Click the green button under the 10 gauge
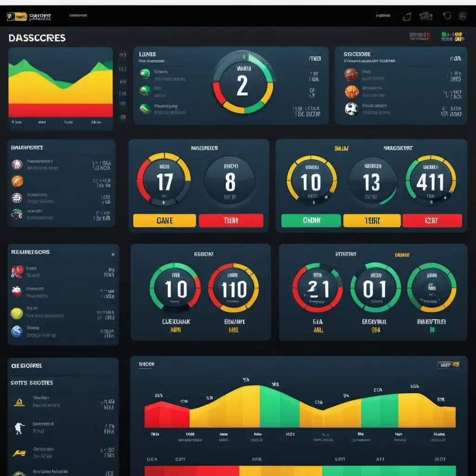 [x=311, y=221]
